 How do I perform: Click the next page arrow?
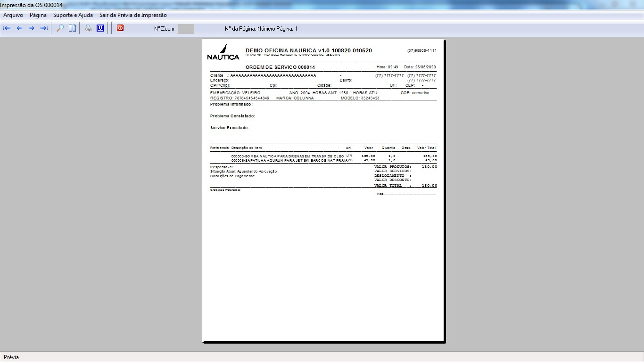pyautogui.click(x=32, y=28)
